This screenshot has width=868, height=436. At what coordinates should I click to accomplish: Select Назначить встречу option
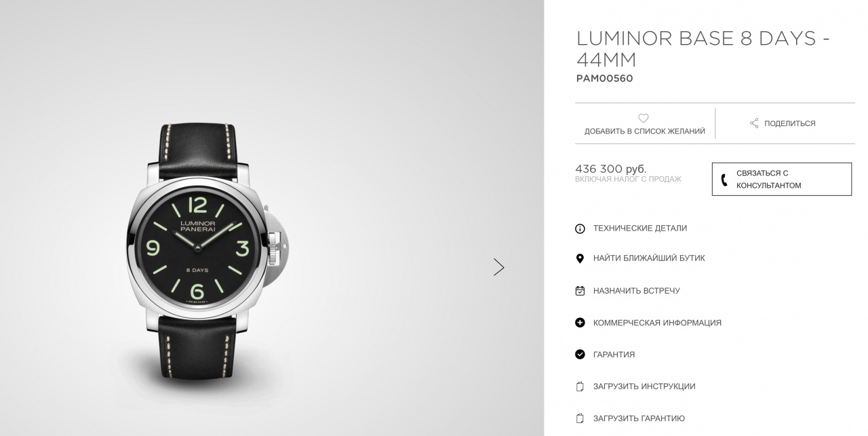click(x=637, y=291)
